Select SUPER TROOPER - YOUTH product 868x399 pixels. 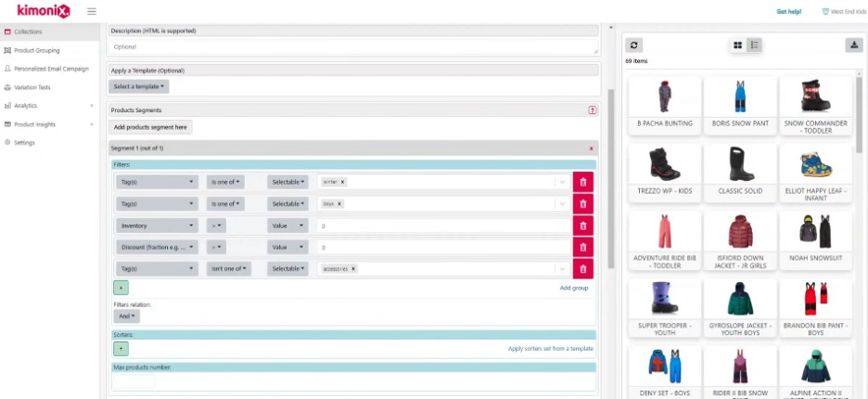(664, 307)
